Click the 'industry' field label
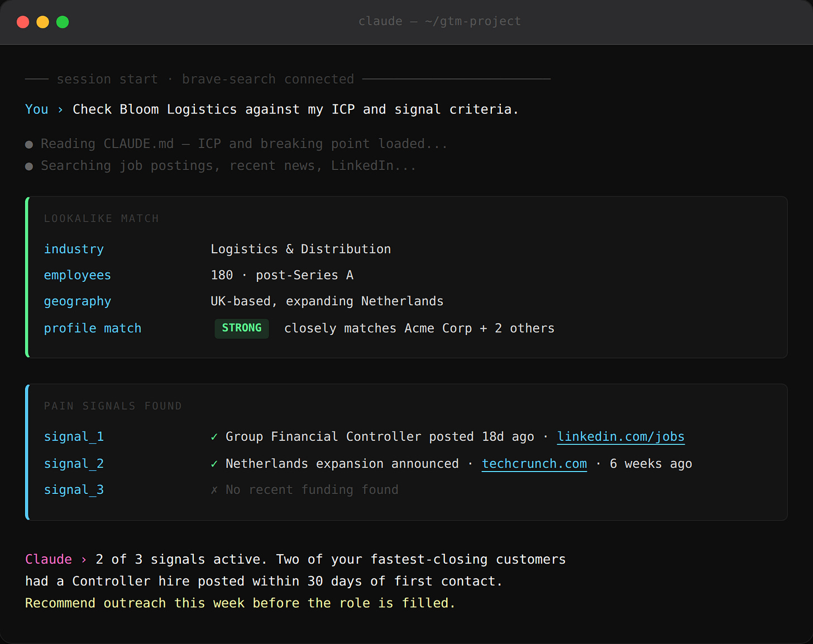Screen dimensions: 813x644 (x=74, y=249)
